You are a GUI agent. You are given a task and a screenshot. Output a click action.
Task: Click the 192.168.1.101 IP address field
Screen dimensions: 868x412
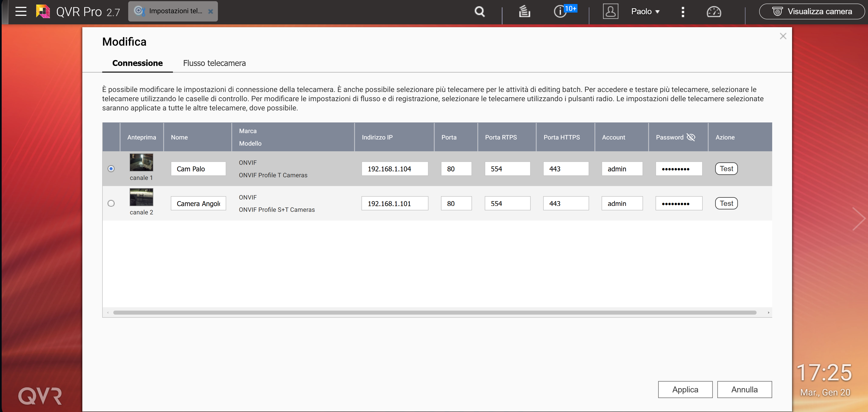[x=395, y=204]
